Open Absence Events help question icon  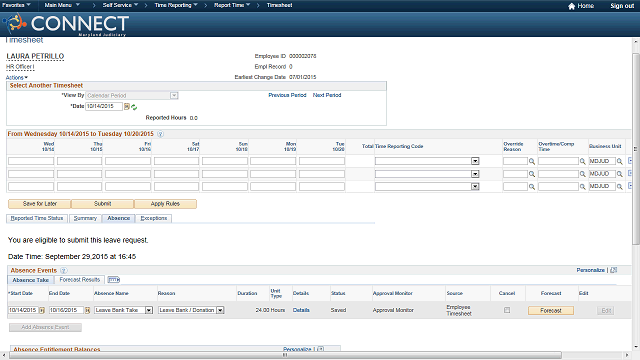point(64,270)
